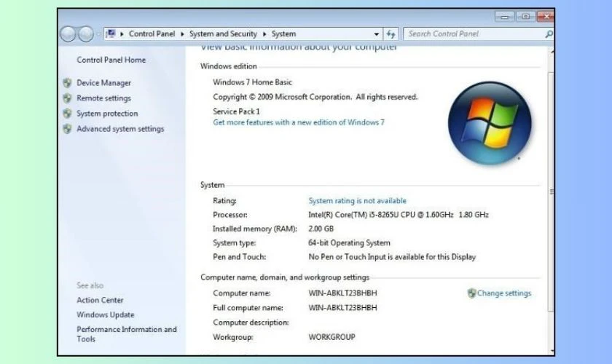Open Control Panel Home
Viewport: 612px width, 364px height.
[x=111, y=60]
